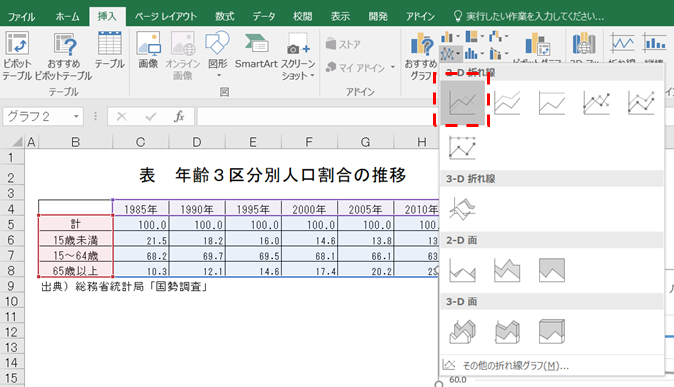Switch to the Page Layout (ページ レイアウト) tab
This screenshot has width=674, height=387.
tap(165, 17)
